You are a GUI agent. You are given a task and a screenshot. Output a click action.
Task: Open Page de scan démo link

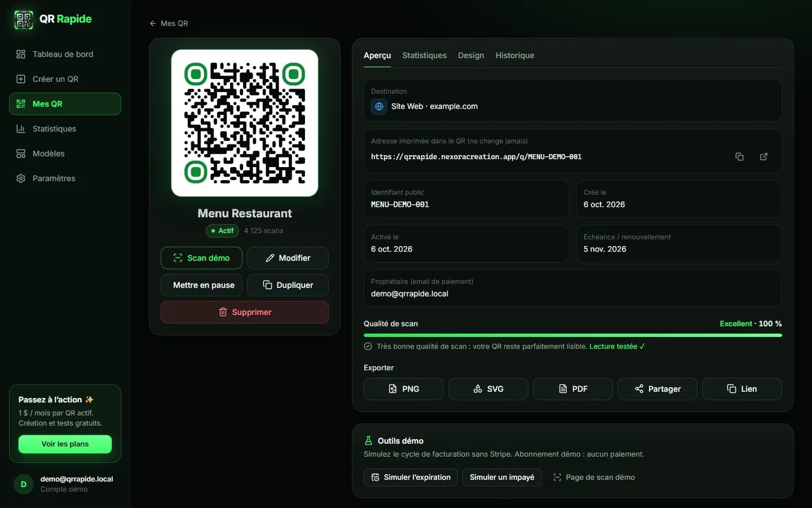[594, 478]
